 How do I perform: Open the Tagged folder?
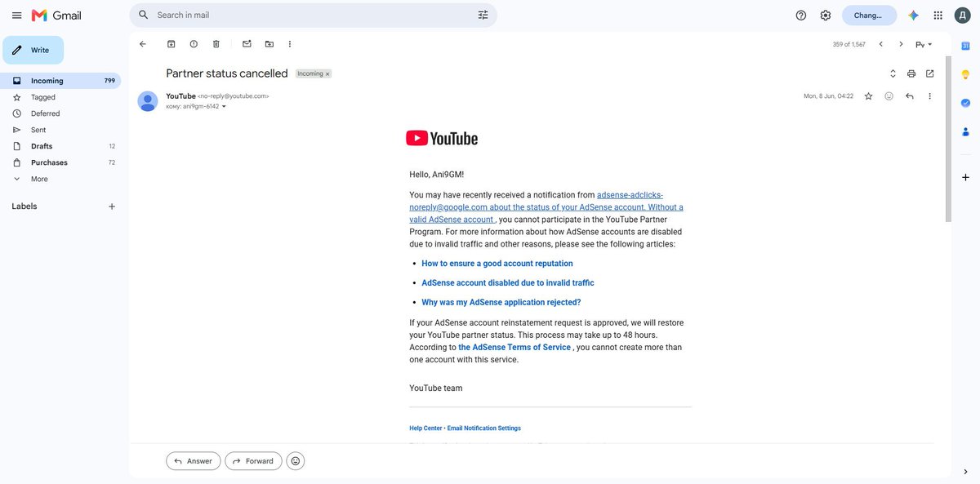tap(60, 97)
